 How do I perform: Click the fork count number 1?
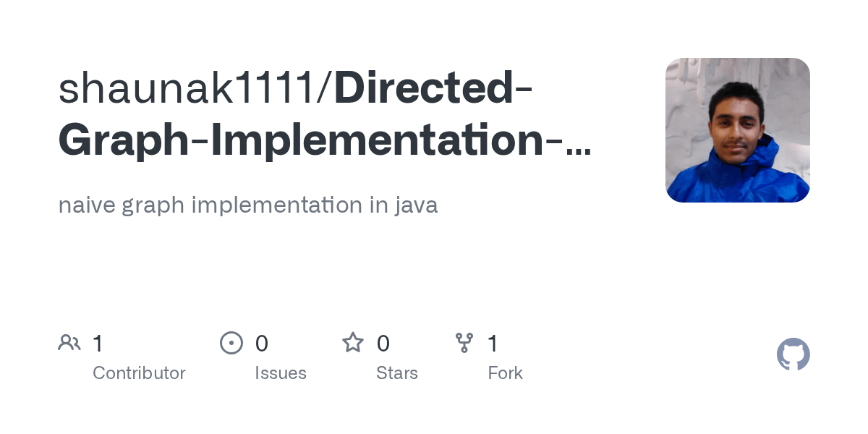coord(493,344)
